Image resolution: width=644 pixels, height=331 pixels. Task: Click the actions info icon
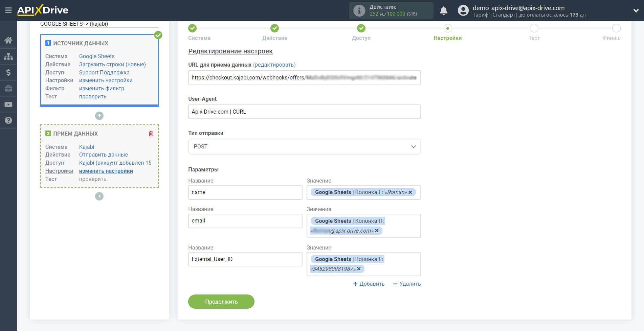tap(359, 10)
